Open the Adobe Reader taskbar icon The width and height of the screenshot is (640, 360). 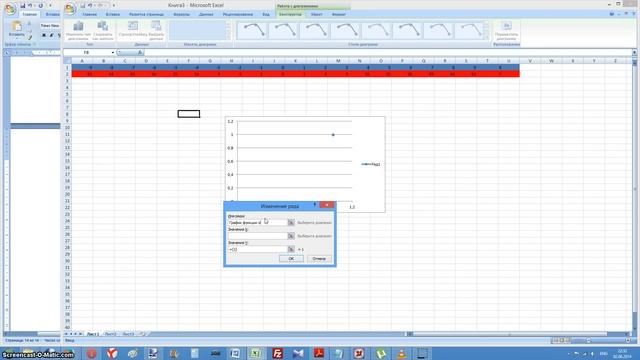318,353
